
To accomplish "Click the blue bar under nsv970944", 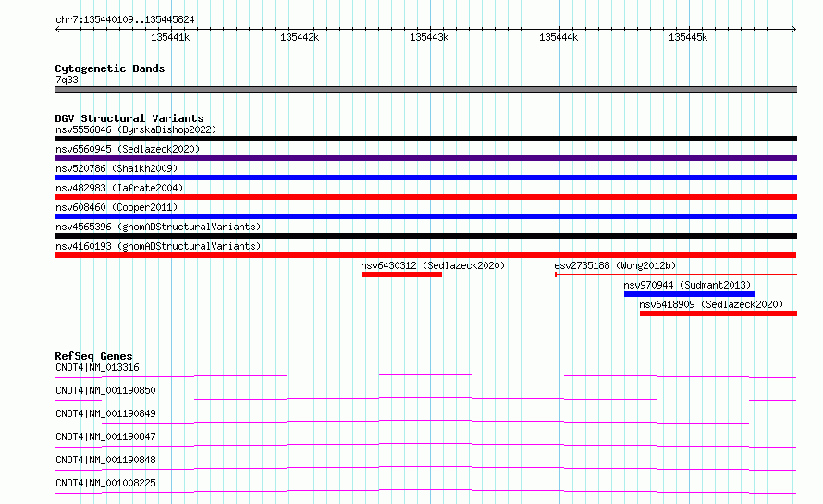I will (689, 294).
